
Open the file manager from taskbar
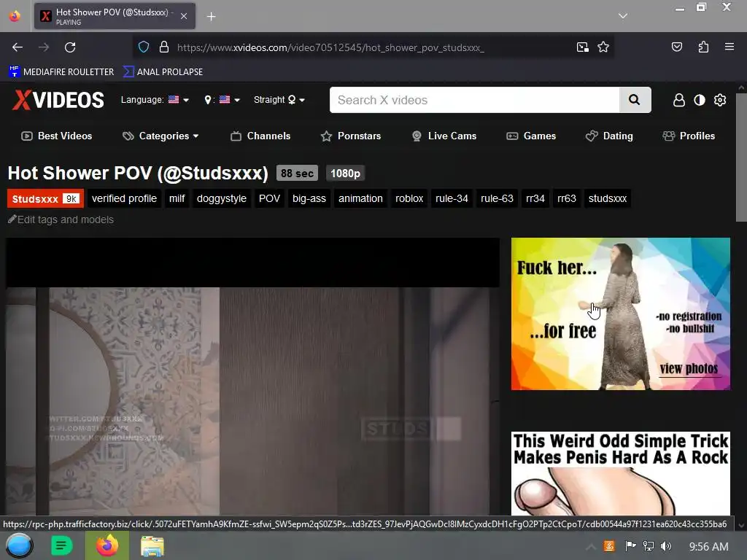pyautogui.click(x=152, y=545)
